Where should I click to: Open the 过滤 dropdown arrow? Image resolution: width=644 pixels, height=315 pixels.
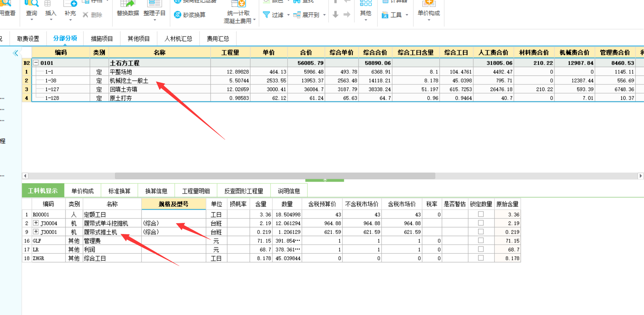[x=288, y=15]
